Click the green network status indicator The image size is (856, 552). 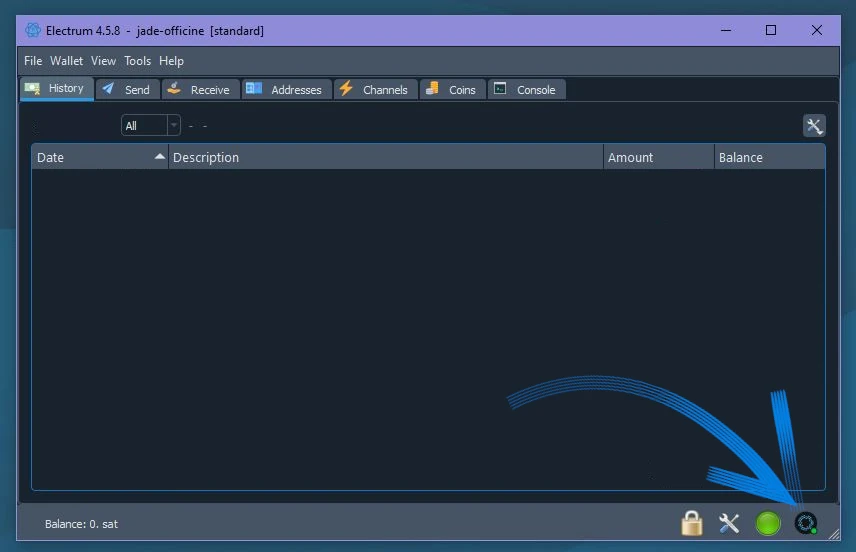pyautogui.click(x=767, y=523)
